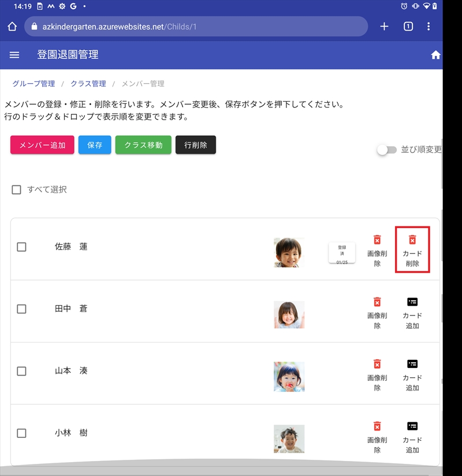The width and height of the screenshot is (462, 476).
Task: Open the hamburger navigation menu
Action: pos(14,55)
